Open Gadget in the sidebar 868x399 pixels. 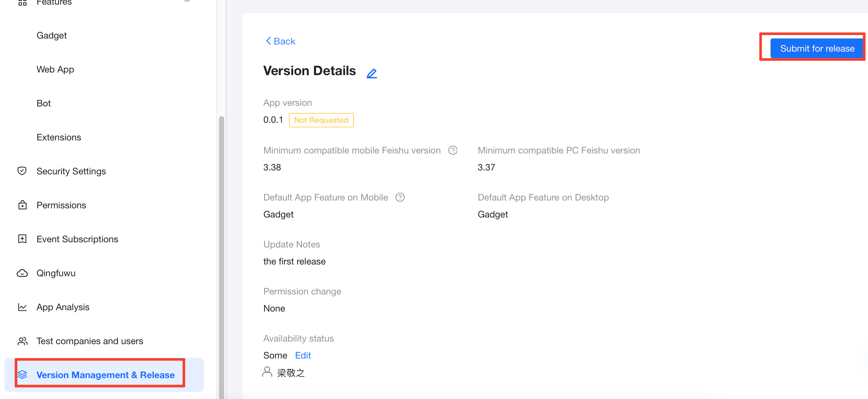coord(52,35)
